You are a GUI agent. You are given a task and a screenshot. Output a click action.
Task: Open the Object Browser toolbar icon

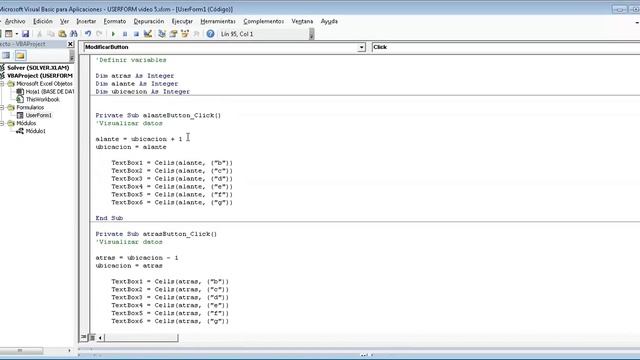(x=185, y=34)
